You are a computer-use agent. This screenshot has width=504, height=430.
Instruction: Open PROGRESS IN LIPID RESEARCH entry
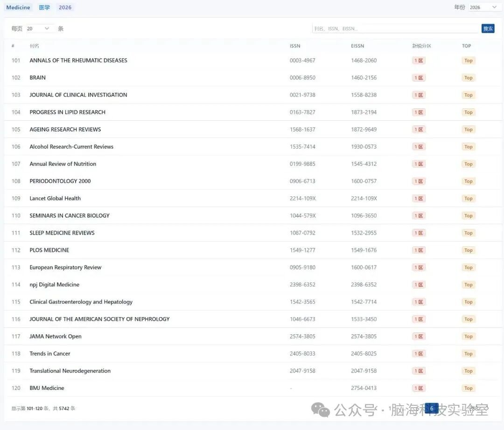[68, 112]
